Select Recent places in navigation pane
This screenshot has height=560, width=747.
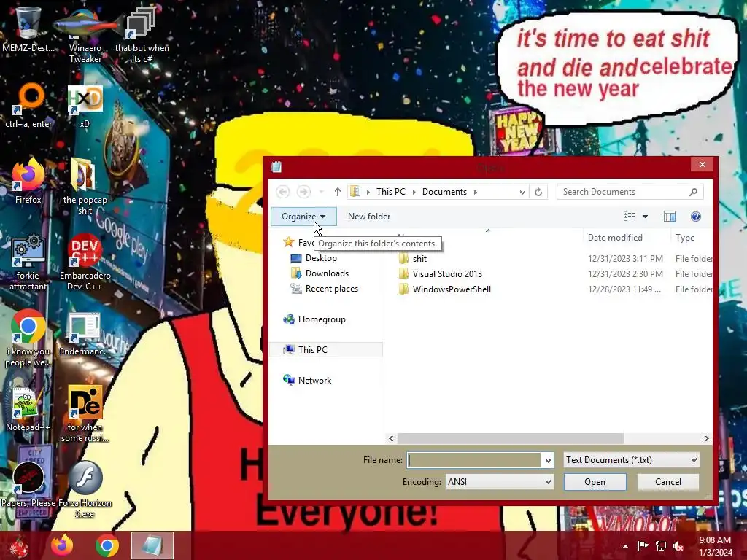click(x=332, y=289)
